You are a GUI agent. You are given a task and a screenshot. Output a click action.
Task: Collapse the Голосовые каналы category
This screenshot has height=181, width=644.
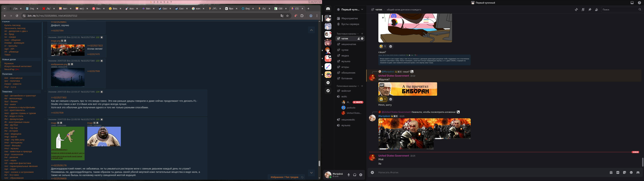coord(347,86)
